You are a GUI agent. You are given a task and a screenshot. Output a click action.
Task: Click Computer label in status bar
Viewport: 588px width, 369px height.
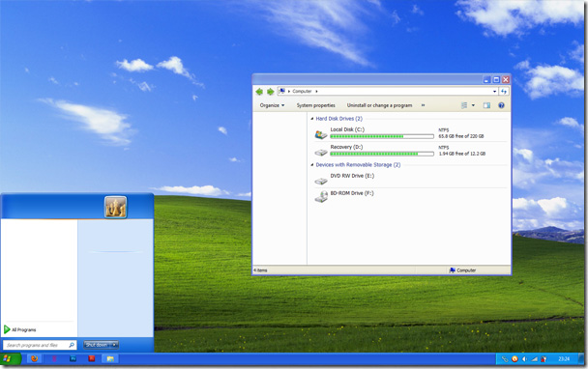tap(466, 270)
